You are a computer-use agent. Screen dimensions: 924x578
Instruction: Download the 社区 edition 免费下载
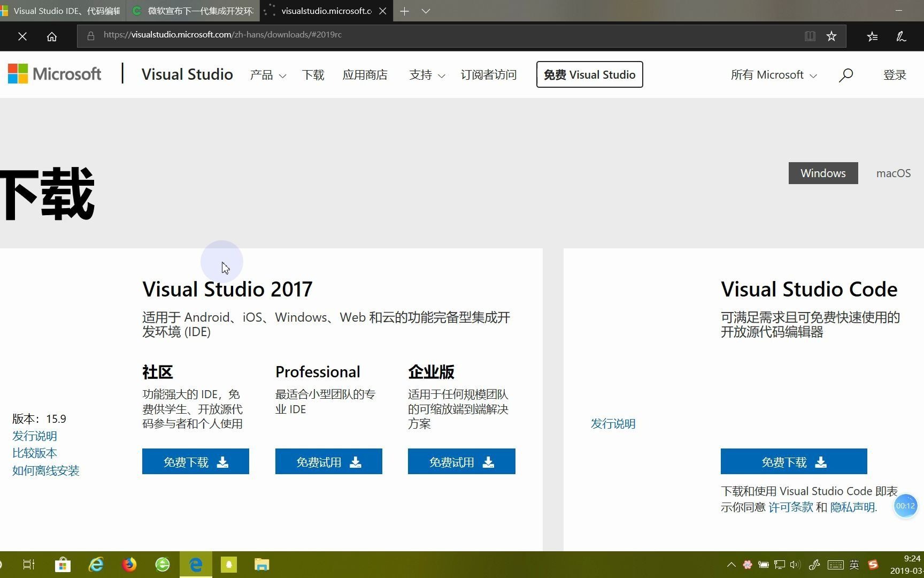196,461
